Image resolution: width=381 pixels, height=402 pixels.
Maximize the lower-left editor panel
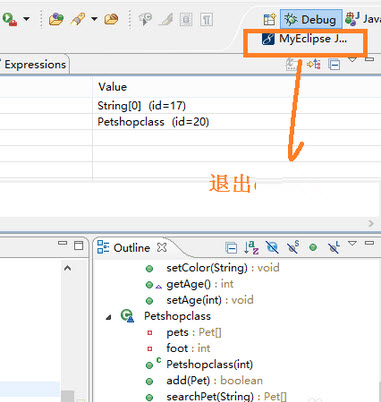(x=79, y=245)
